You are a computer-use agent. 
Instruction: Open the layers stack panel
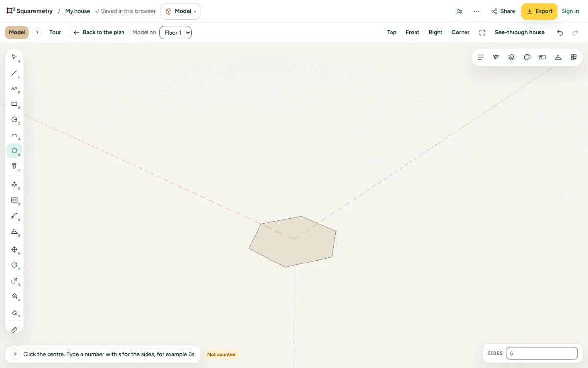click(x=512, y=57)
